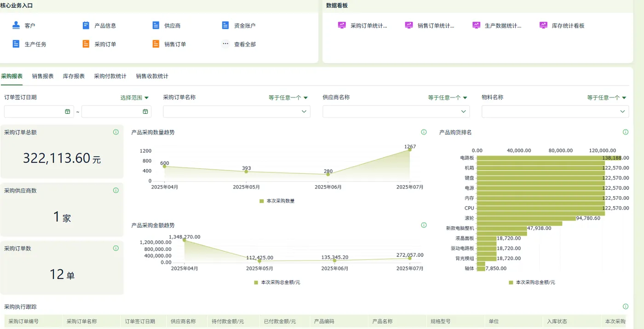Click the 1267 point on quantity trend
This screenshot has height=329, width=644.
click(x=409, y=149)
